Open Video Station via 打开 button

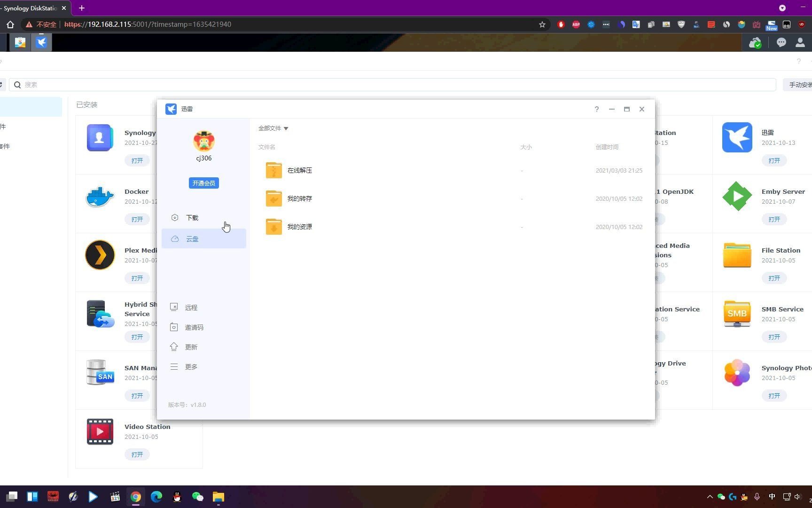tap(137, 454)
